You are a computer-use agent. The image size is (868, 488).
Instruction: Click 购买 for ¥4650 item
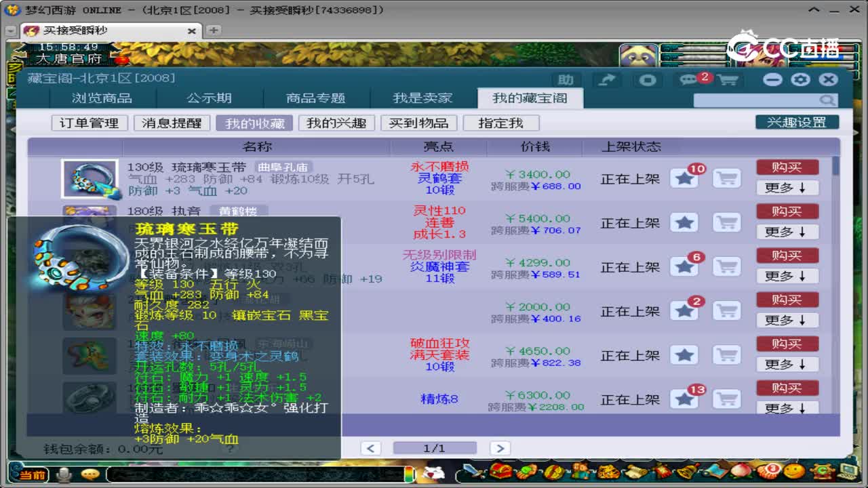(787, 344)
